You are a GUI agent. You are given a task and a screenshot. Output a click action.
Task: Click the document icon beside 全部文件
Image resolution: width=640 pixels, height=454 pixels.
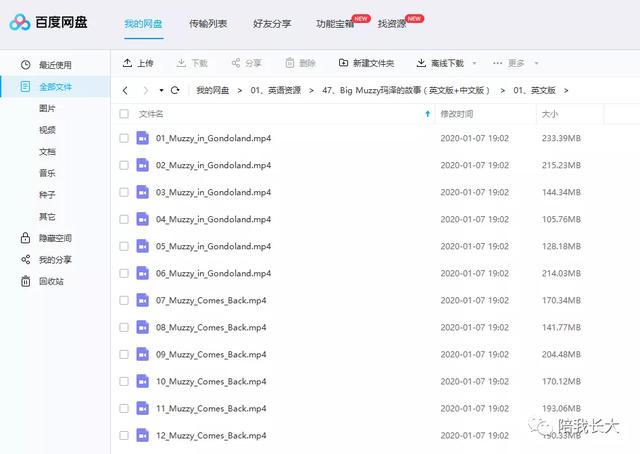tap(25, 86)
